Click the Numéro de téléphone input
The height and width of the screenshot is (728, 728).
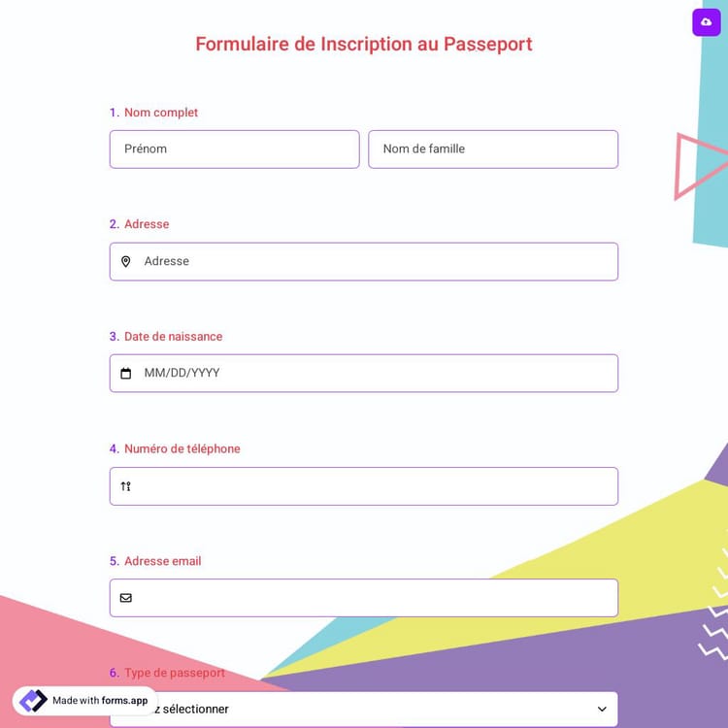tap(374, 486)
